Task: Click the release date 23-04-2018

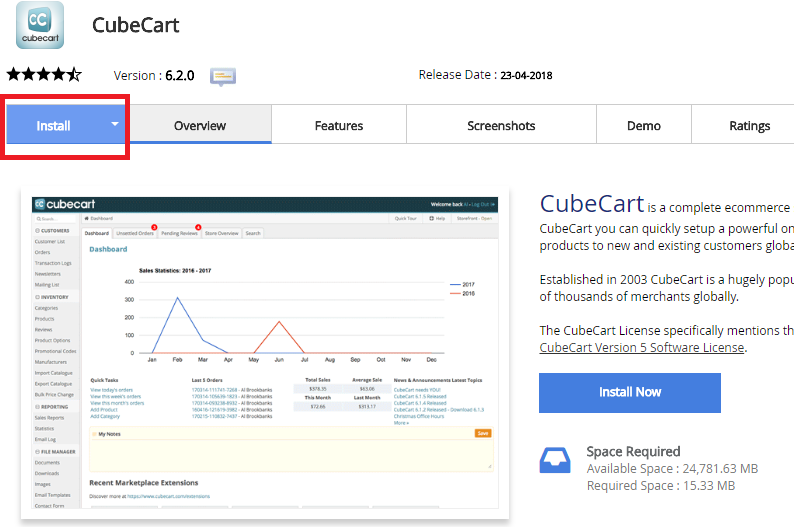Action: click(x=526, y=75)
